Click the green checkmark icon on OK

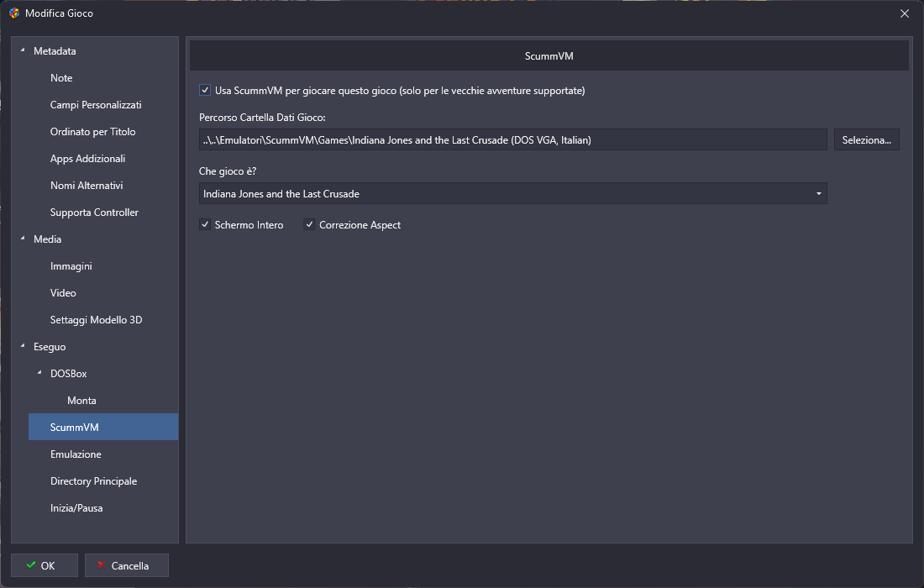pyautogui.click(x=31, y=565)
